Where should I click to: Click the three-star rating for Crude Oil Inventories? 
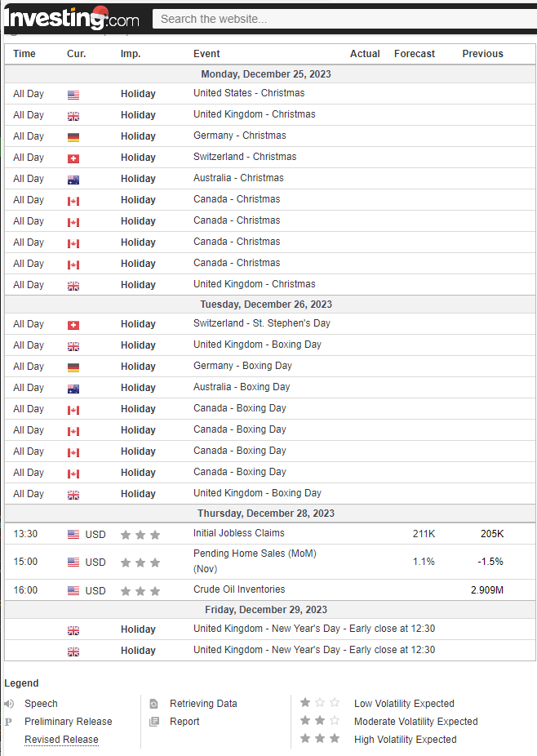click(x=140, y=591)
